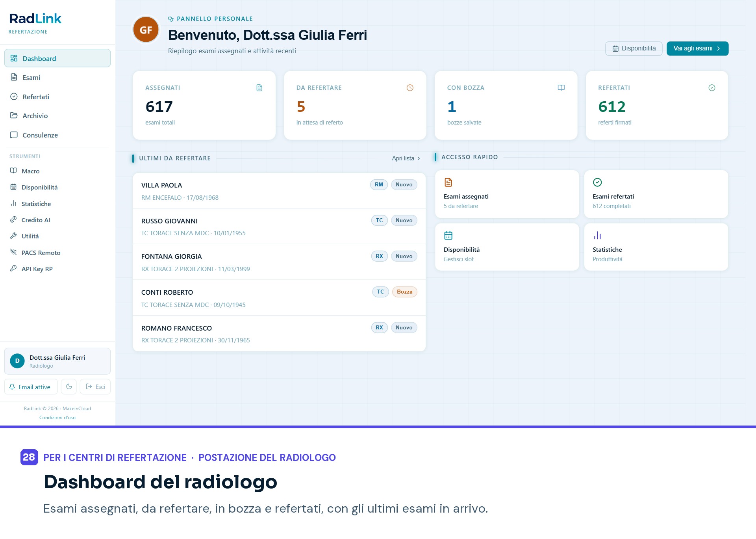Open the VILLA PAOLA exam row

(279, 191)
